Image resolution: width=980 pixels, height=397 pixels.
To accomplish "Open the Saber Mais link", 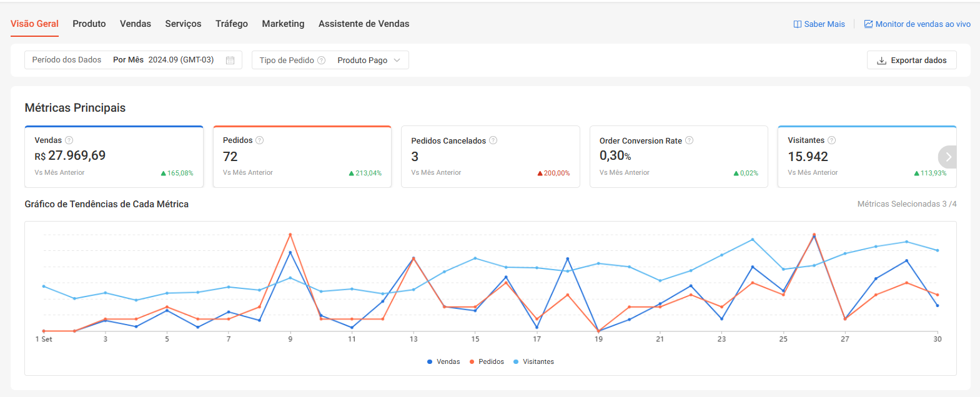I will click(x=819, y=24).
